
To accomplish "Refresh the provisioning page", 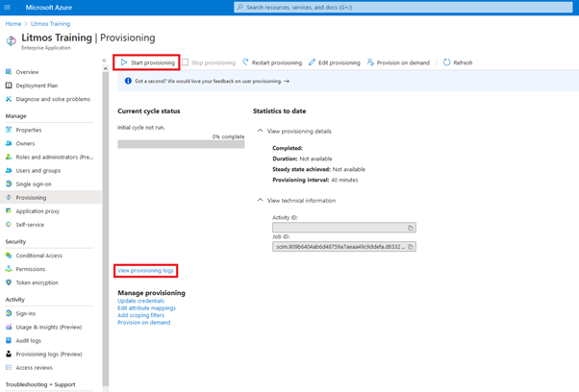I will (458, 62).
